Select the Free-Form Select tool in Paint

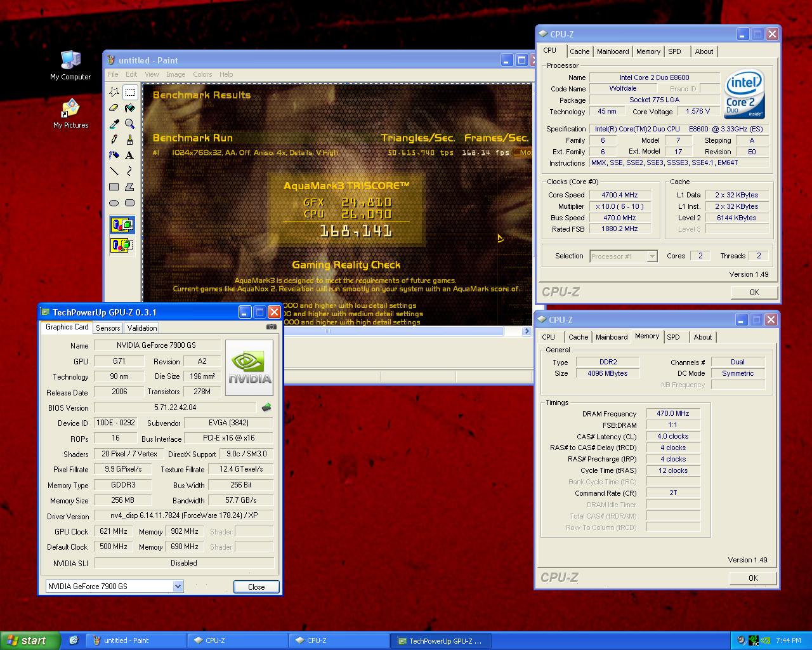tap(114, 92)
